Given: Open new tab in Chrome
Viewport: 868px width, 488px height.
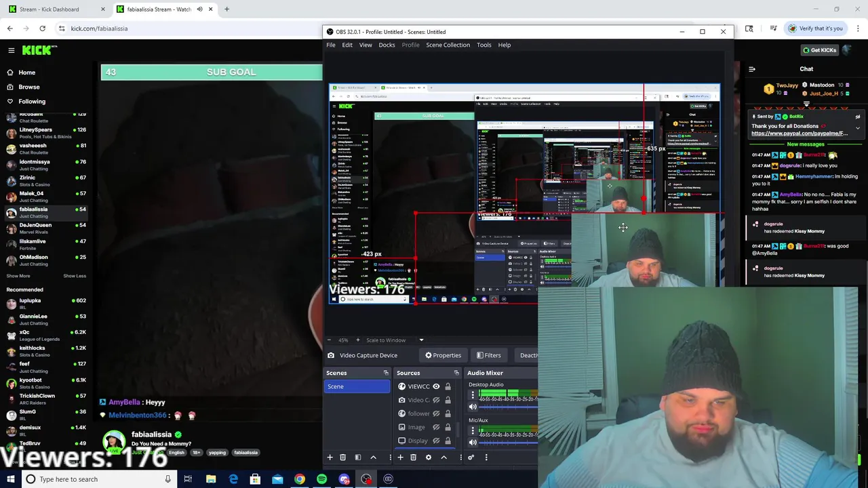Looking at the screenshot, I should [226, 9].
